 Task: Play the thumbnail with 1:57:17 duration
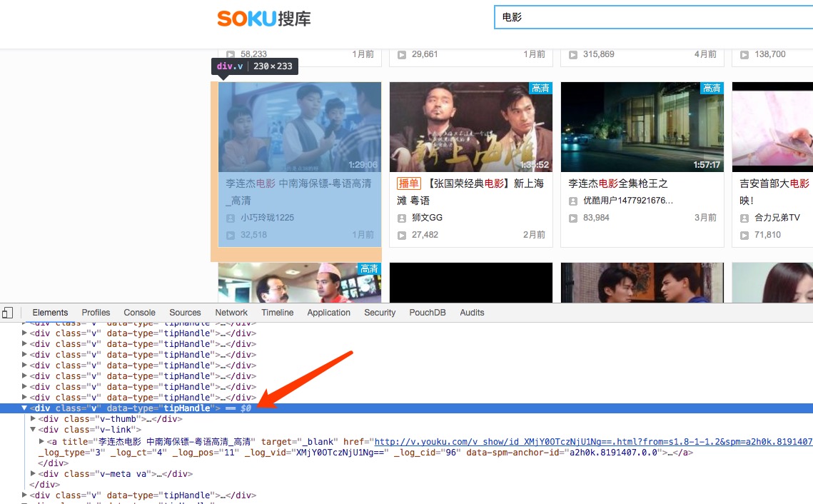[x=642, y=127]
